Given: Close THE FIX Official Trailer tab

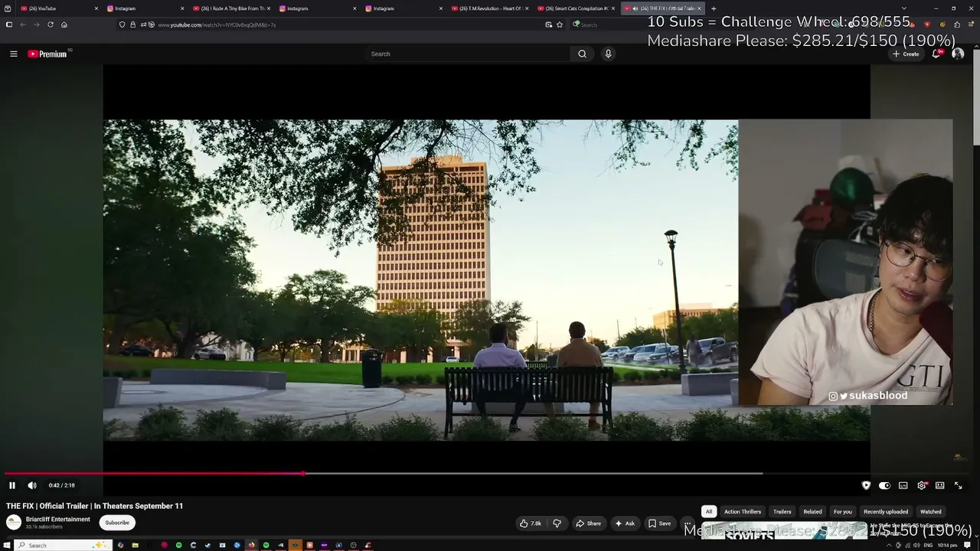Looking at the screenshot, I should click(699, 8).
